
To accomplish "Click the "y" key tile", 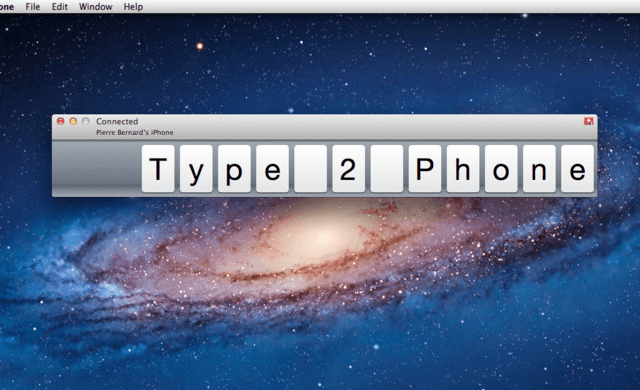I will tap(196, 168).
